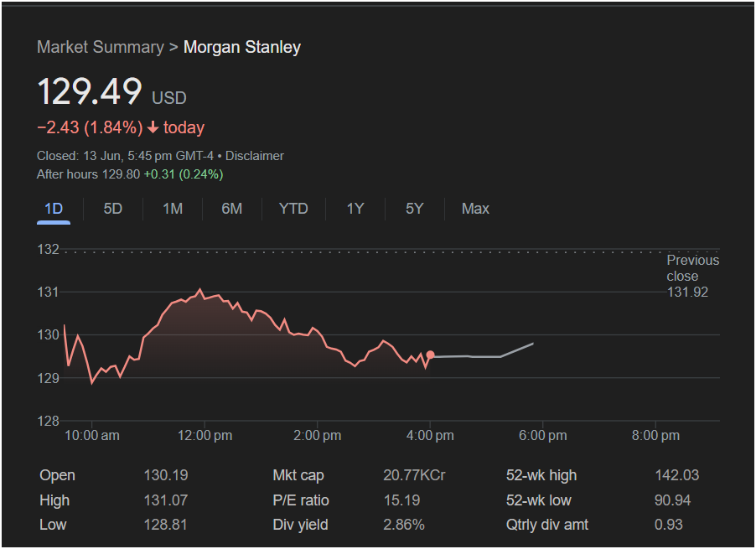Click the 52-wk low label

539,500
